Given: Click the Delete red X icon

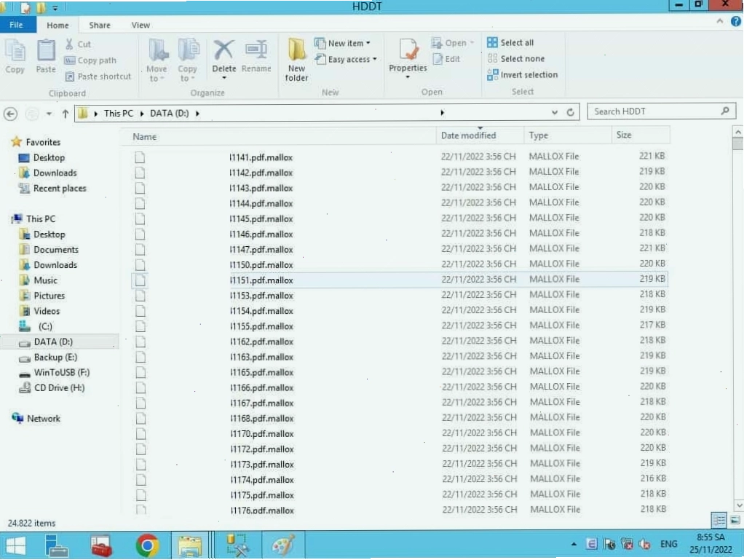Looking at the screenshot, I should click(x=223, y=50).
